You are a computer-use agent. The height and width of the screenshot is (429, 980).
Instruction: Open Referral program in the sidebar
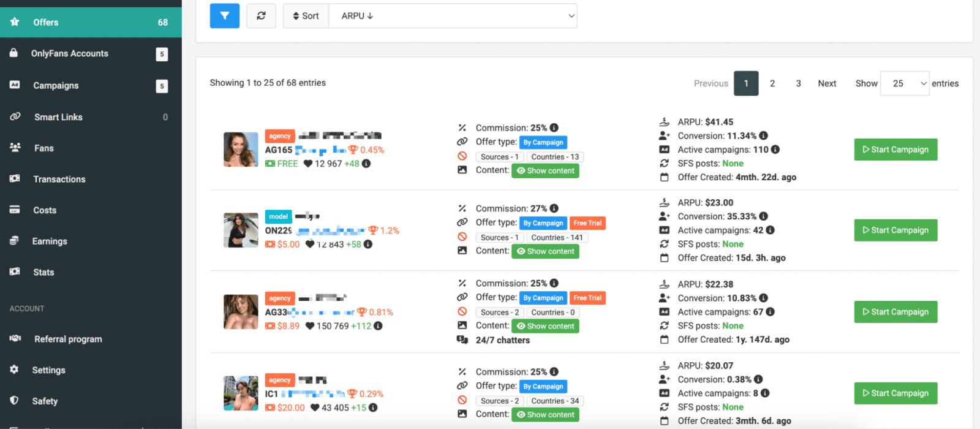click(x=68, y=339)
